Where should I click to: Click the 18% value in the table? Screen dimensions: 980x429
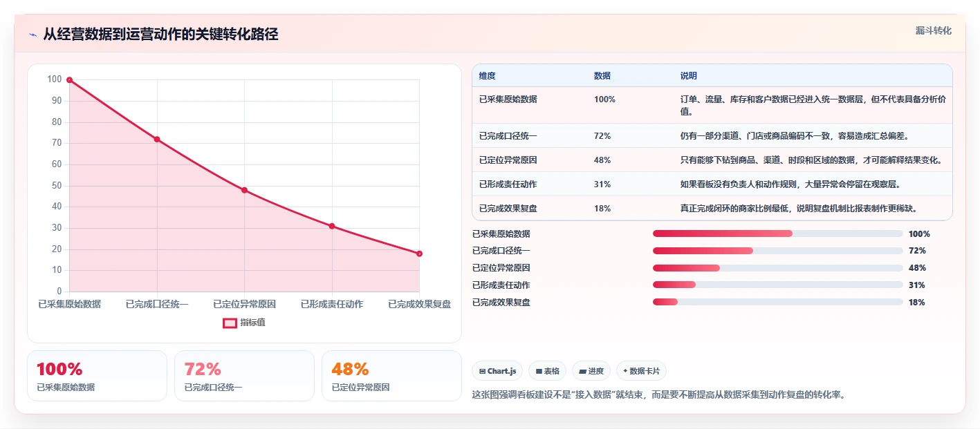(x=602, y=208)
